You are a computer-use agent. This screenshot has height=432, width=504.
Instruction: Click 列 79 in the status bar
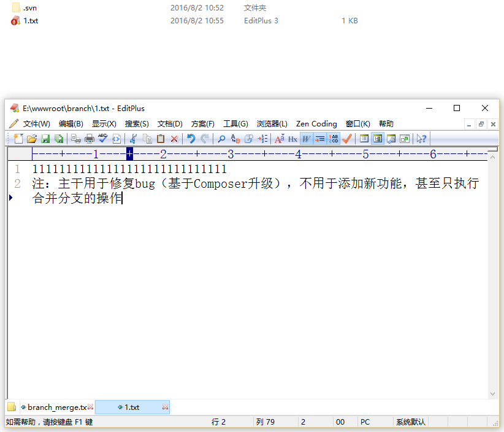(x=265, y=422)
